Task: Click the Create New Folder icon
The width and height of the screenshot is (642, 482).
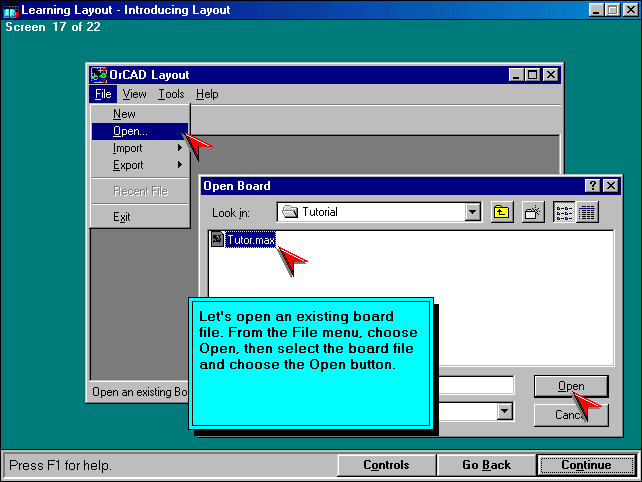Action: pyautogui.click(x=533, y=212)
